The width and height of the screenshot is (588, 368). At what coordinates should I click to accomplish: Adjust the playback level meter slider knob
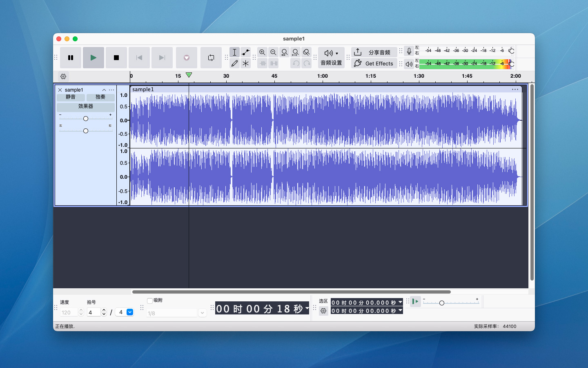click(x=512, y=64)
